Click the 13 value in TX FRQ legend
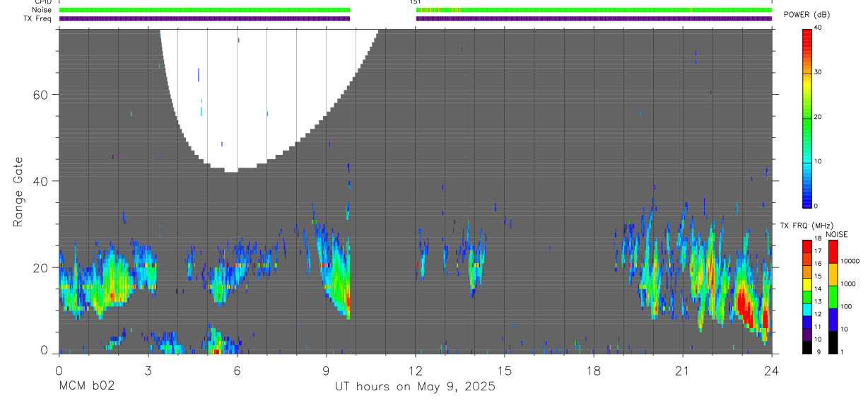The height and width of the screenshot is (401, 868). point(818,302)
